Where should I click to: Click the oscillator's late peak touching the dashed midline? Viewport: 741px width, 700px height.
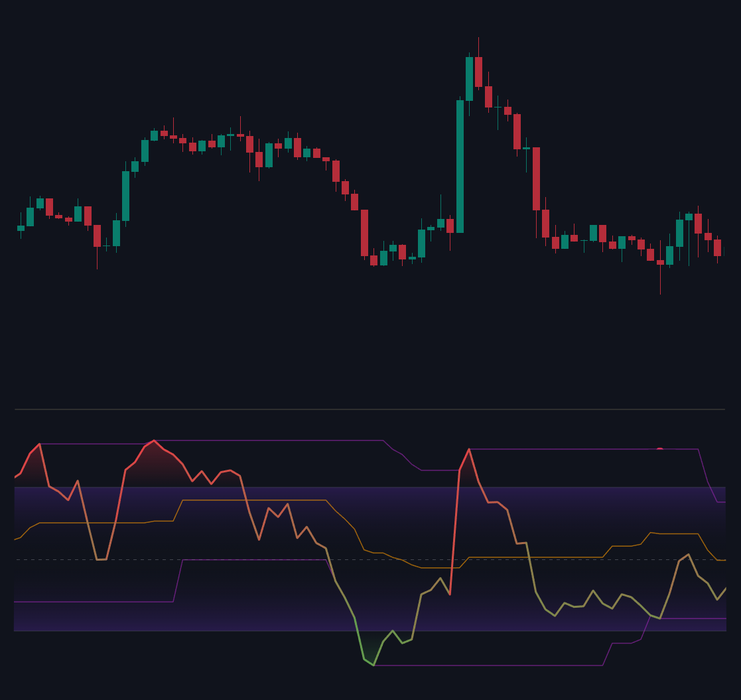(x=688, y=555)
